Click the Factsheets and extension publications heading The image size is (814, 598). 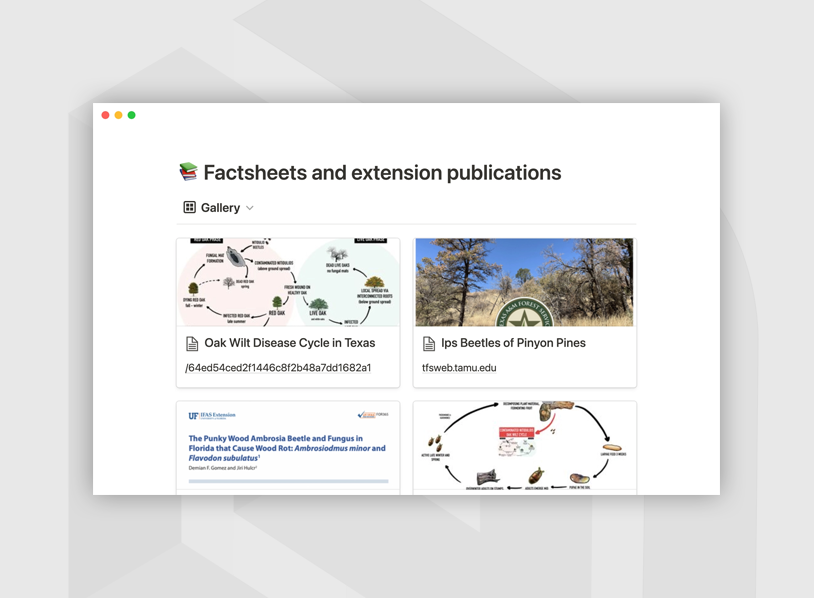click(x=382, y=173)
